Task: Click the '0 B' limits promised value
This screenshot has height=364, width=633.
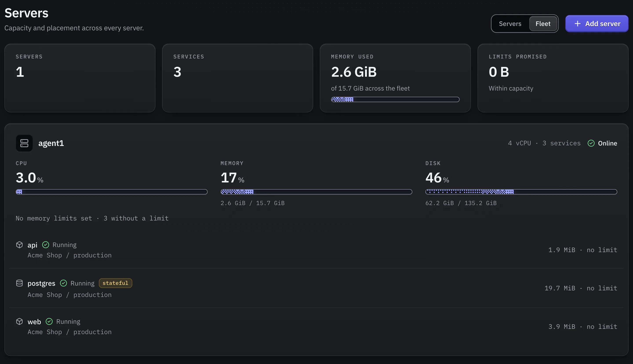Action: tap(499, 72)
